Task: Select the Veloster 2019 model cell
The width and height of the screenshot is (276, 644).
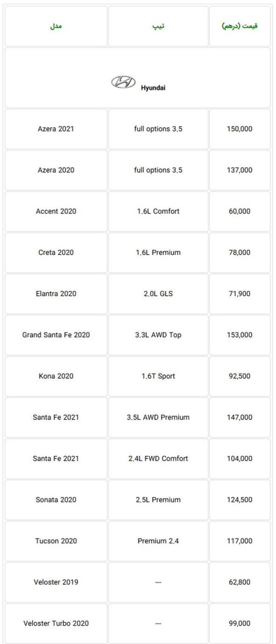Action: (x=56, y=582)
